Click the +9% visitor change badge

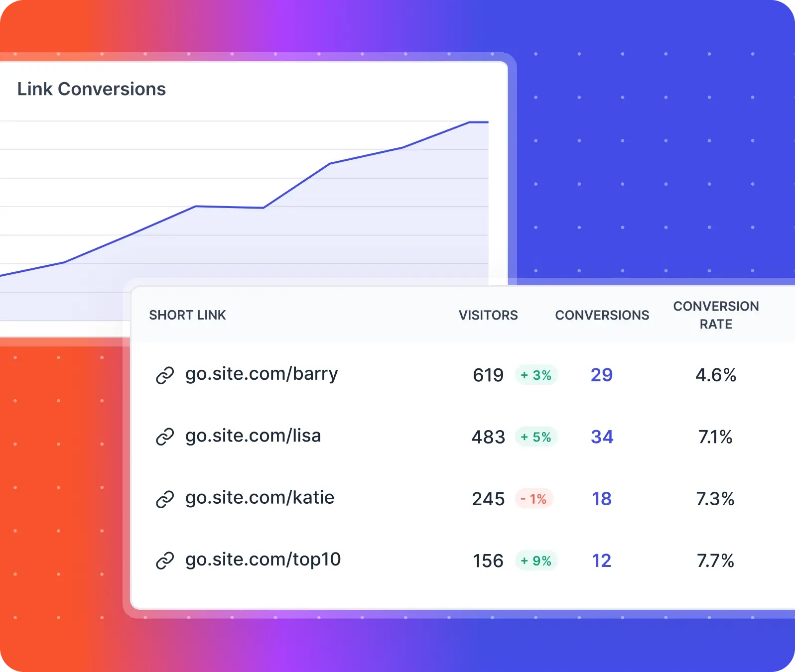(x=536, y=561)
